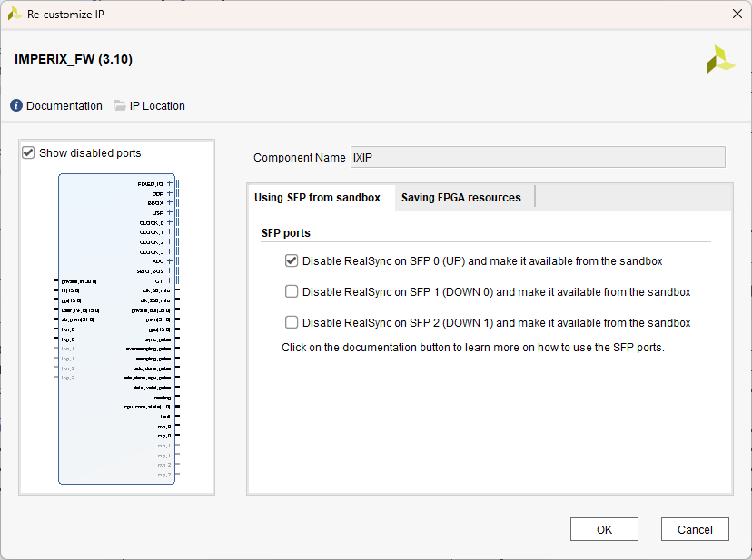Uncheck Disable RealSync on SFP 0 (UP)
Viewport: 752px width, 560px height.
click(x=292, y=260)
